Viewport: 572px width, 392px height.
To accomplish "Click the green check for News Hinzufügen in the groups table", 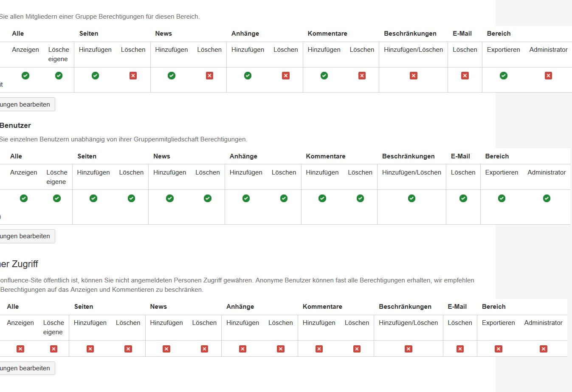I will [172, 76].
